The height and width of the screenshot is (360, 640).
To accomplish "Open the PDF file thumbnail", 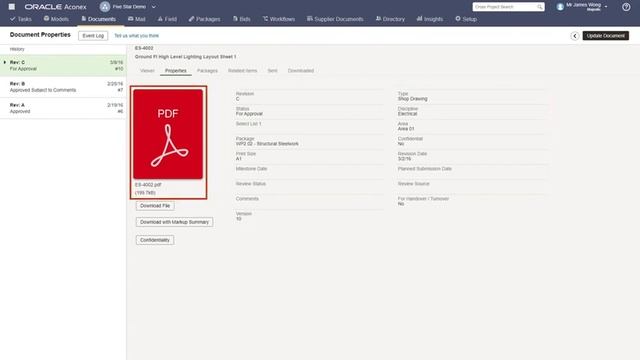I will click(x=168, y=134).
